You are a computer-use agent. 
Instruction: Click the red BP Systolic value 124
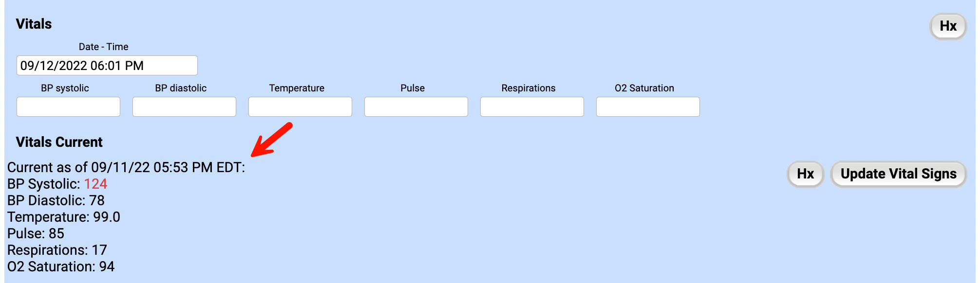(x=95, y=184)
